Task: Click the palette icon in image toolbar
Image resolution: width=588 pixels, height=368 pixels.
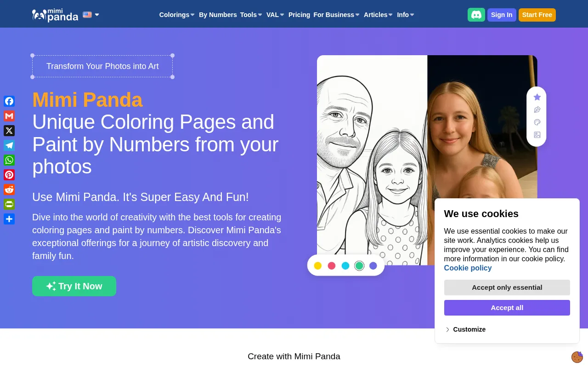Action: tap(537, 122)
